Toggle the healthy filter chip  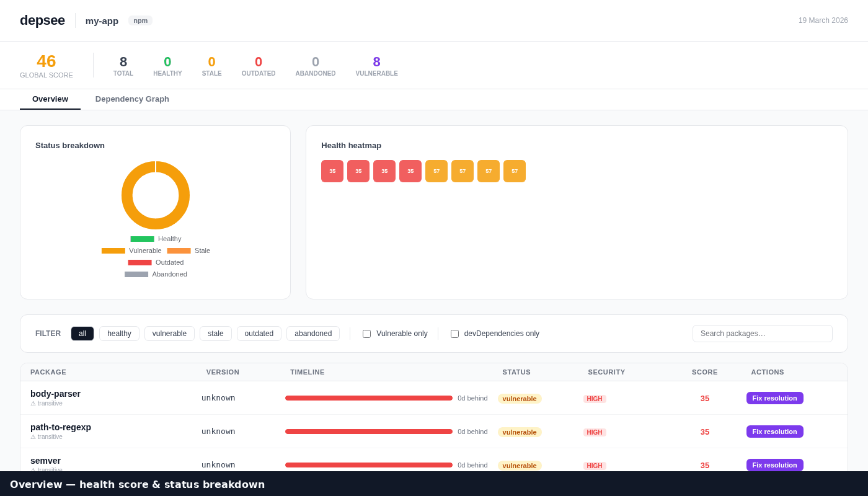point(119,334)
